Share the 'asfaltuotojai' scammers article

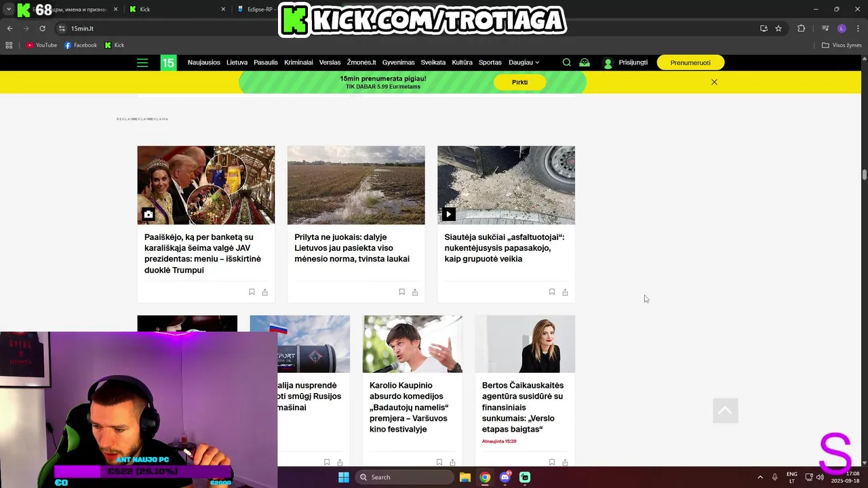[x=565, y=292]
